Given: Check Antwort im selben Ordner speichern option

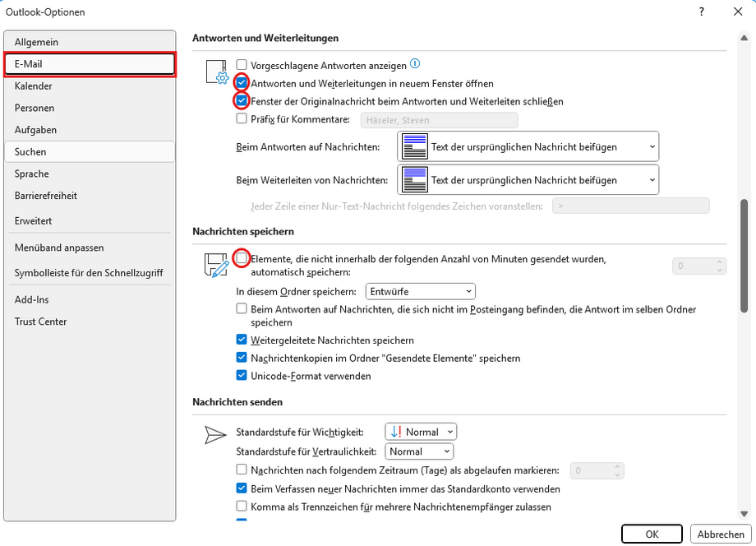Looking at the screenshot, I should [x=242, y=308].
